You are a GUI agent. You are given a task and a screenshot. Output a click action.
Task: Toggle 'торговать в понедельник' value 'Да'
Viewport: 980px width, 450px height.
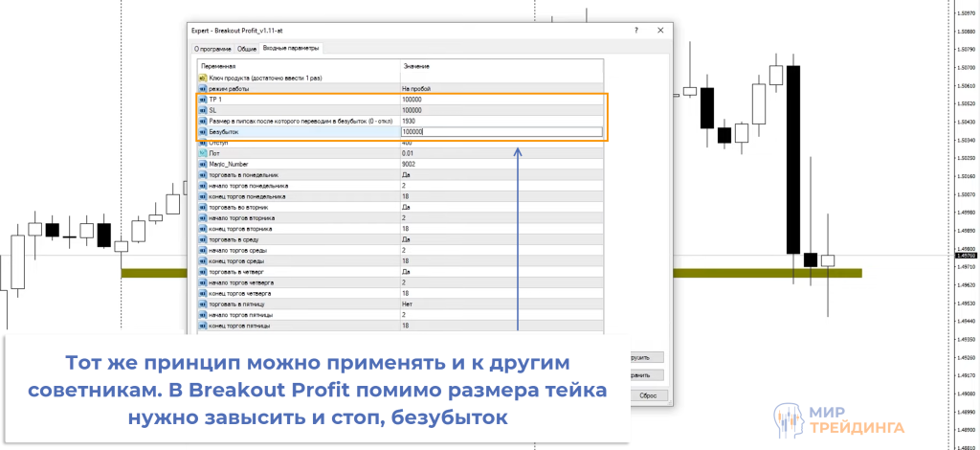(501, 175)
